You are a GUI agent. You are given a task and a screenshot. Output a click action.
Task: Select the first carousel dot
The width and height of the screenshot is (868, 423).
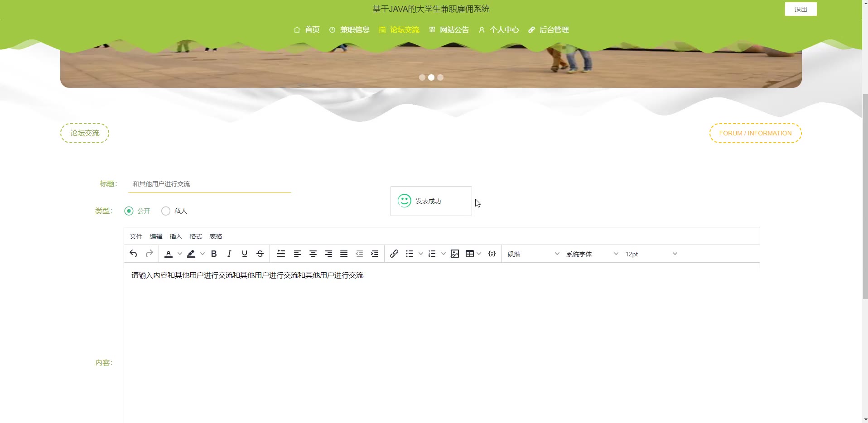[x=422, y=77]
